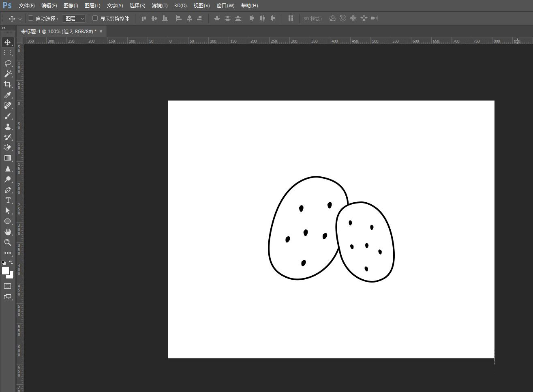The width and height of the screenshot is (533, 392).
Task: Open the 图像(I) menu
Action: tap(71, 6)
